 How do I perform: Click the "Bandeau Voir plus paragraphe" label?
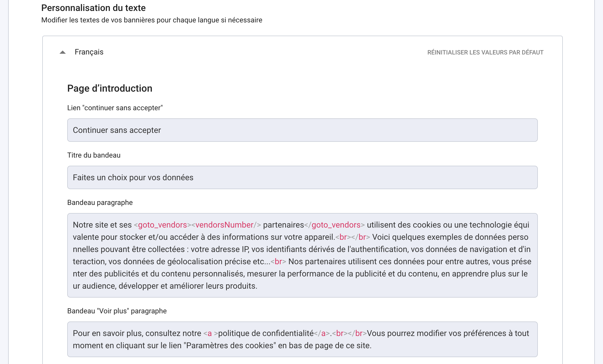pos(117,311)
